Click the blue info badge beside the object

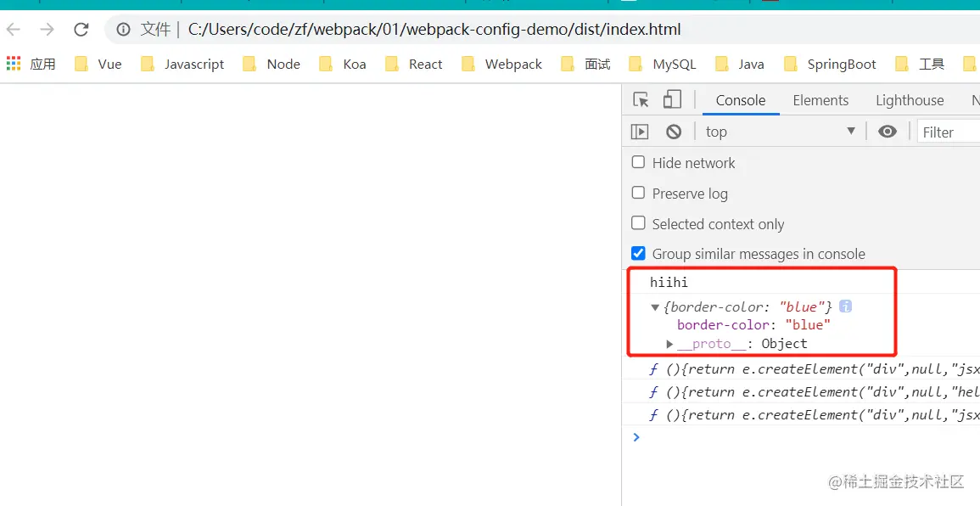tap(845, 306)
